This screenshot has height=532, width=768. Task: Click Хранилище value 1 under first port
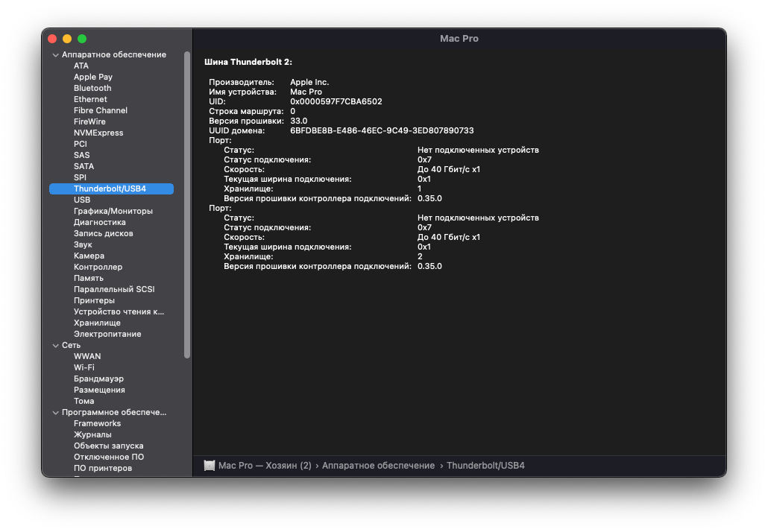point(419,189)
